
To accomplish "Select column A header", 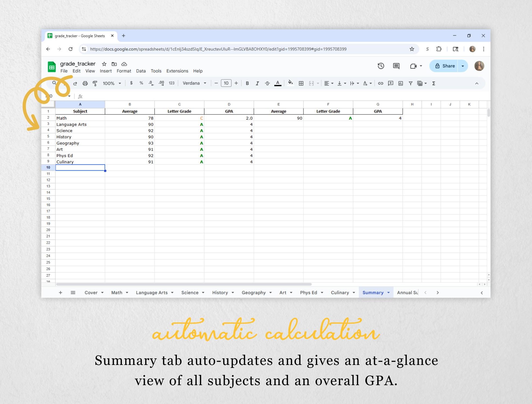I will 80,104.
